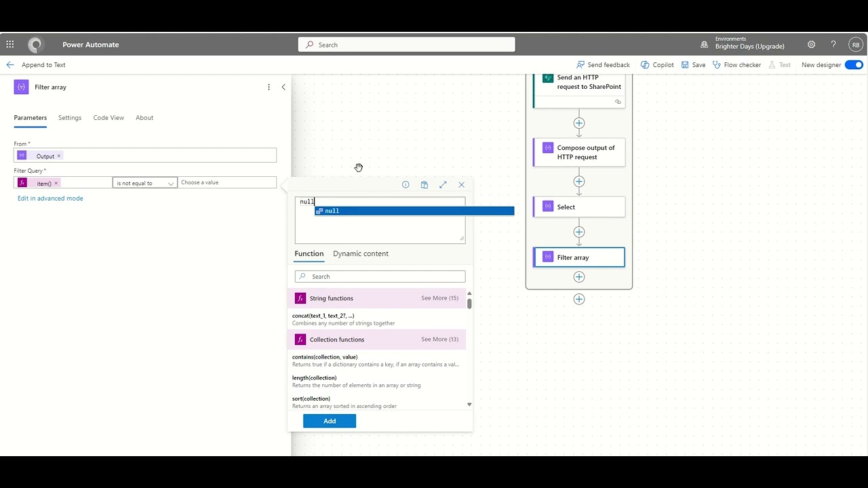This screenshot has width=868, height=488.
Task: Click the function list scrollbar
Action: click(469, 303)
